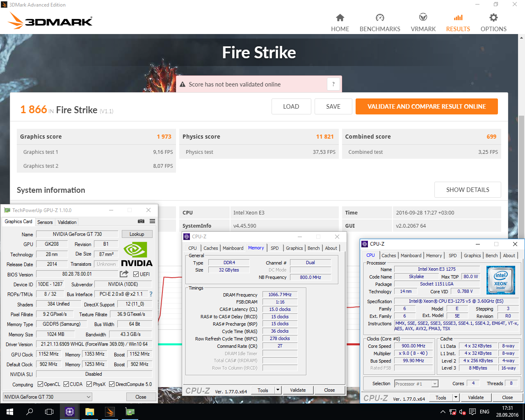Open the Action Center notification icon
The height and width of the screenshot is (420, 525).
[472, 412]
